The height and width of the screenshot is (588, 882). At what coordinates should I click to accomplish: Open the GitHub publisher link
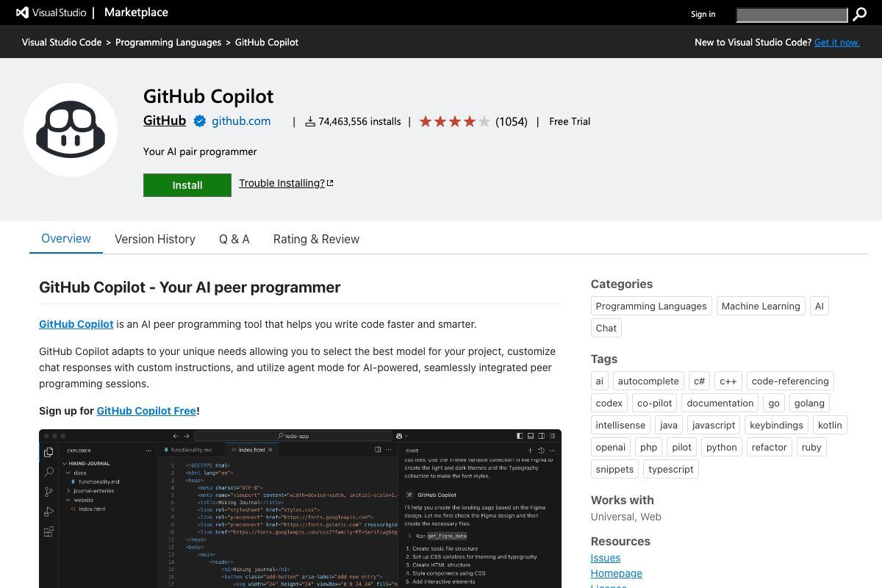[x=165, y=121]
